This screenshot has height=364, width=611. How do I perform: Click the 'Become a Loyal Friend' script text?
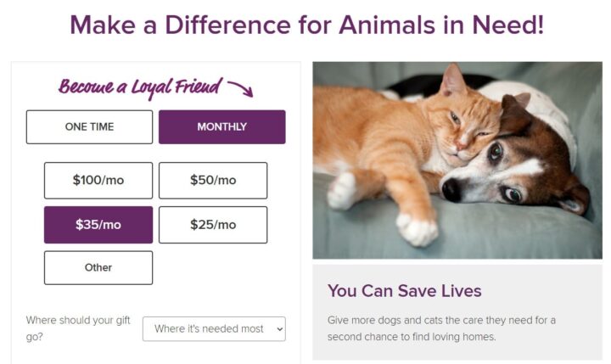tap(140, 87)
